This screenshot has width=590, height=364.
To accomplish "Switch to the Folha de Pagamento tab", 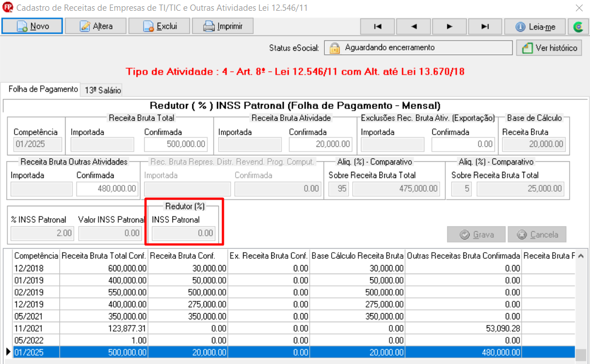I will pyautogui.click(x=42, y=89).
